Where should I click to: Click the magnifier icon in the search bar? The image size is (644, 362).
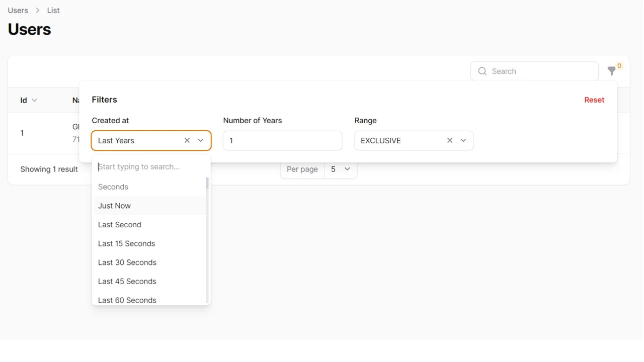pyautogui.click(x=482, y=71)
